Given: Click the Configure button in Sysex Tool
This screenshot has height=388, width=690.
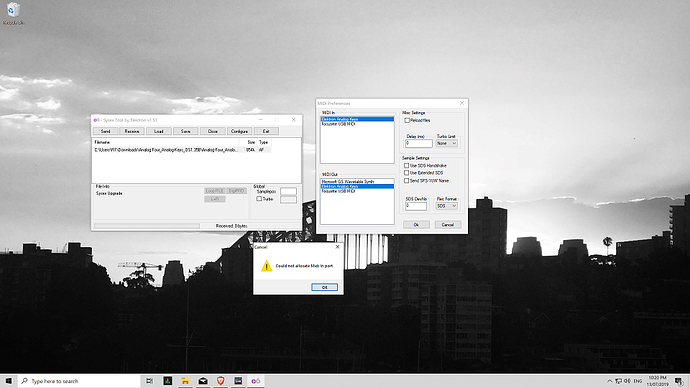Looking at the screenshot, I should tap(239, 131).
